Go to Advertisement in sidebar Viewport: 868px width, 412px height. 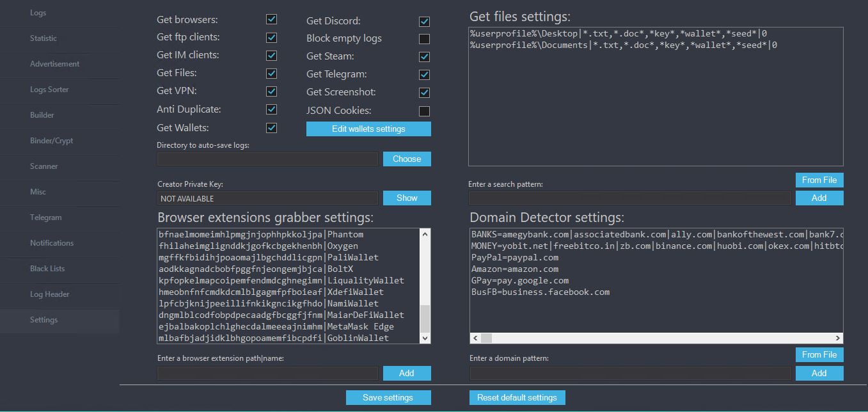[59, 64]
